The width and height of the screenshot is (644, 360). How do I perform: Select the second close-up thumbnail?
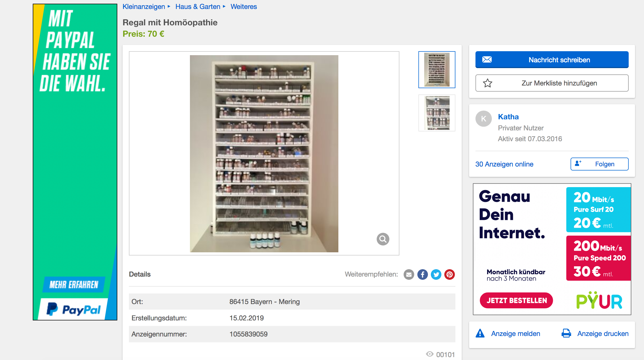[437, 113]
